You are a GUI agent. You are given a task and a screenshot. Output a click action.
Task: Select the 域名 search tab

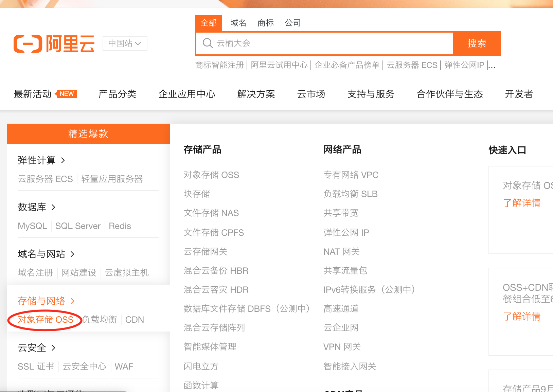pos(238,23)
